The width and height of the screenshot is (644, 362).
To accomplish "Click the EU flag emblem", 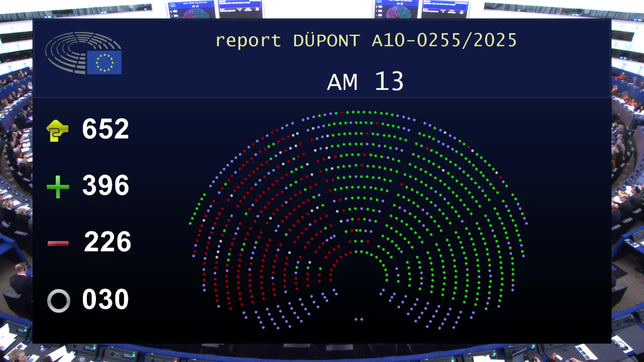I will click(104, 62).
